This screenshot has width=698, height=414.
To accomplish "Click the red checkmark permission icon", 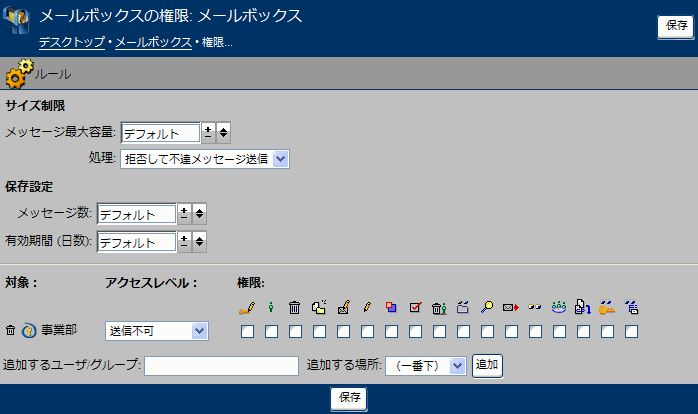I will click(415, 308).
